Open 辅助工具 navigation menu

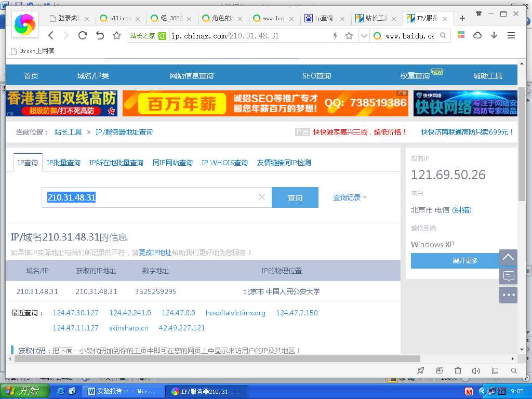click(x=488, y=76)
